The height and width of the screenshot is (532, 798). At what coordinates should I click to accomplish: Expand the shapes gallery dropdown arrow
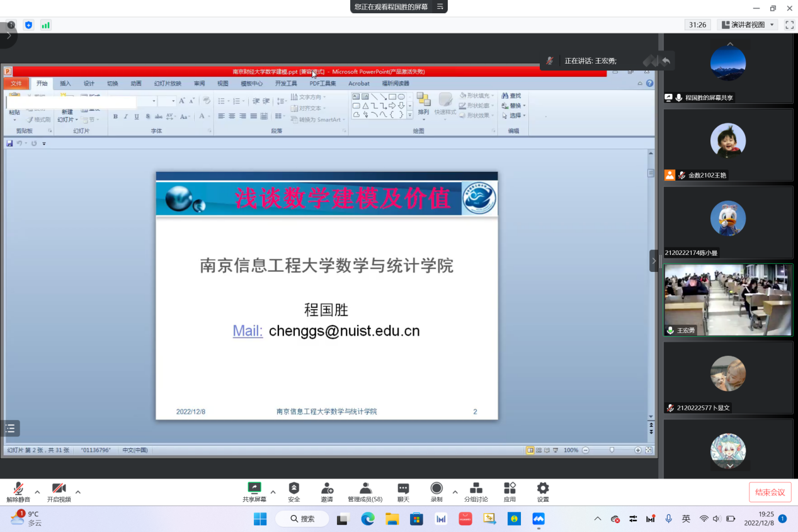(410, 116)
